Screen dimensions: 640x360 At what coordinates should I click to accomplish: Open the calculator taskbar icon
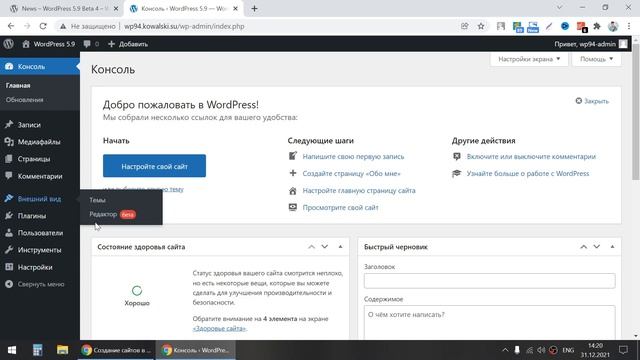(x=37, y=350)
